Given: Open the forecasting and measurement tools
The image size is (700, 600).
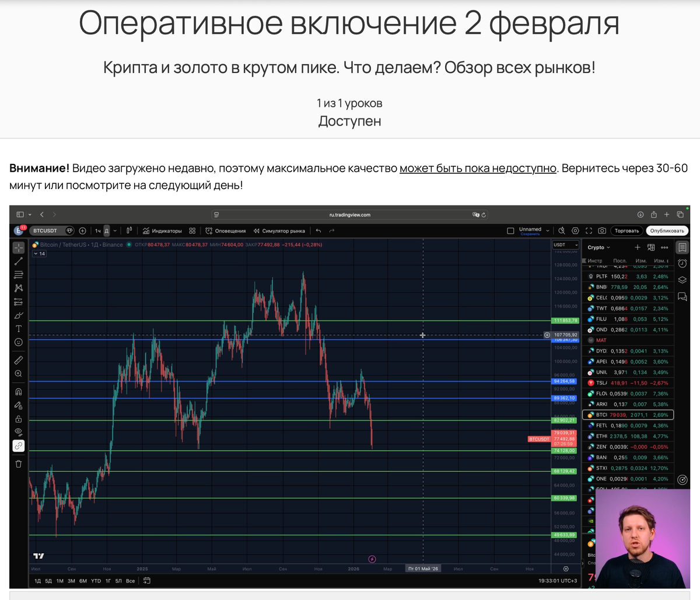Looking at the screenshot, I should pyautogui.click(x=19, y=302).
